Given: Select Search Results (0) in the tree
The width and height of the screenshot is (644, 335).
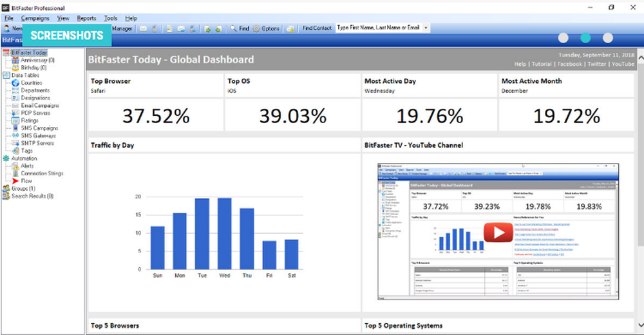Looking at the screenshot, I should coord(32,196).
